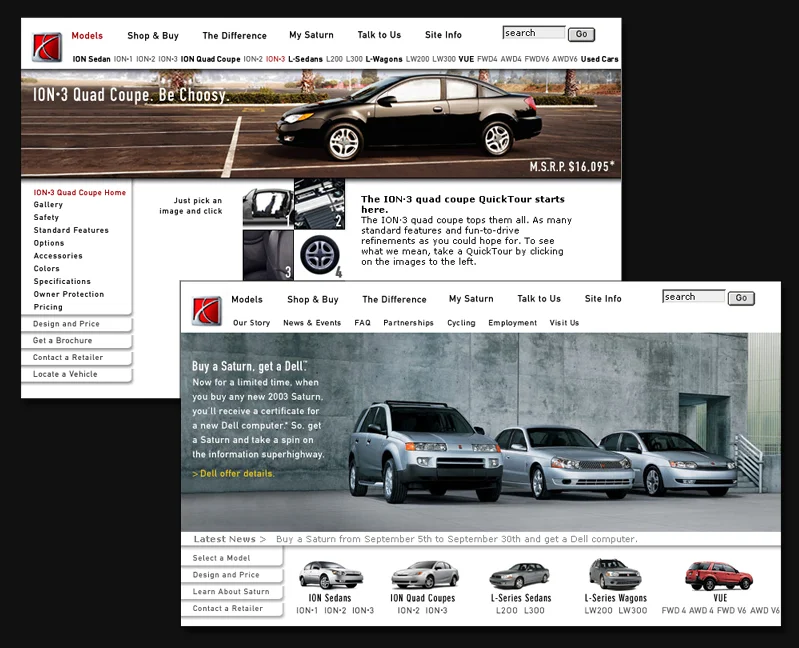Open My Saturn in the back window
Image resolution: width=799 pixels, height=648 pixels.
pos(311,35)
